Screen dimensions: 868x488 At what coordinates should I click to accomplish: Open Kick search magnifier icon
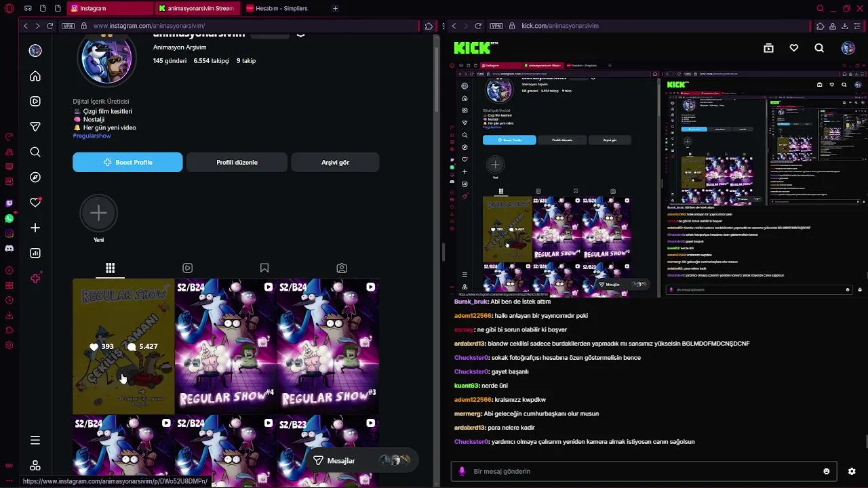(819, 48)
